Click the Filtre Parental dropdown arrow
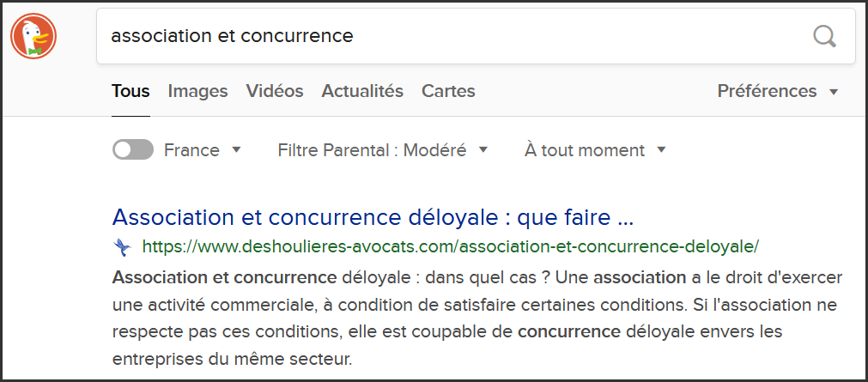 (483, 150)
